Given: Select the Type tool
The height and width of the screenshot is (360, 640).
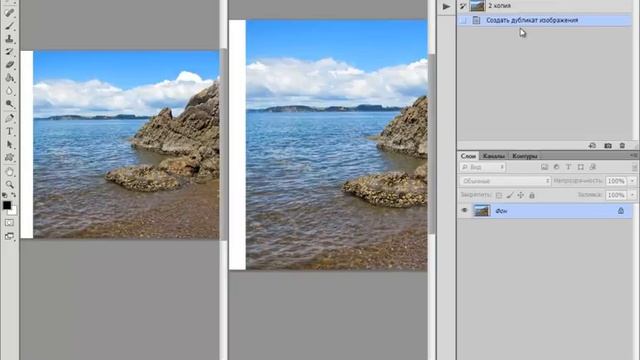Looking at the screenshot, I should point(9,131).
